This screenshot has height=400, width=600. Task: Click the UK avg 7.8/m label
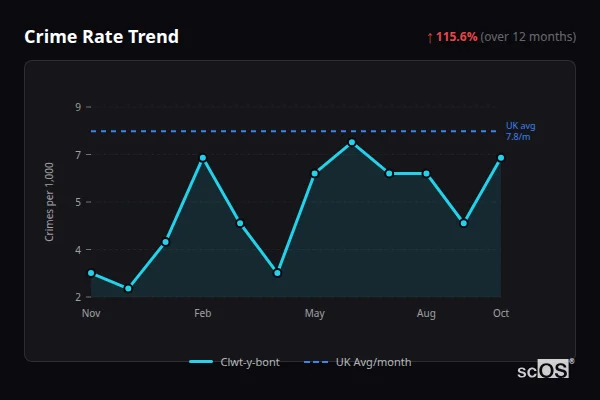point(520,131)
